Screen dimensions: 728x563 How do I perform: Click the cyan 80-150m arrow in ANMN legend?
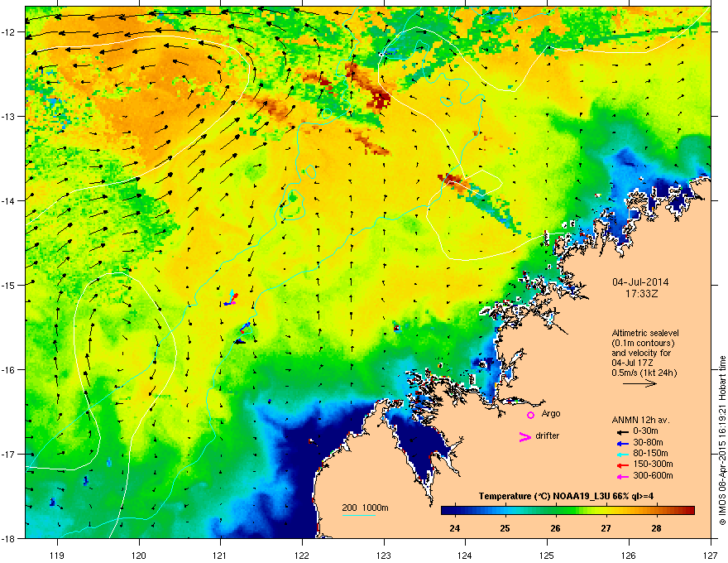[622, 455]
